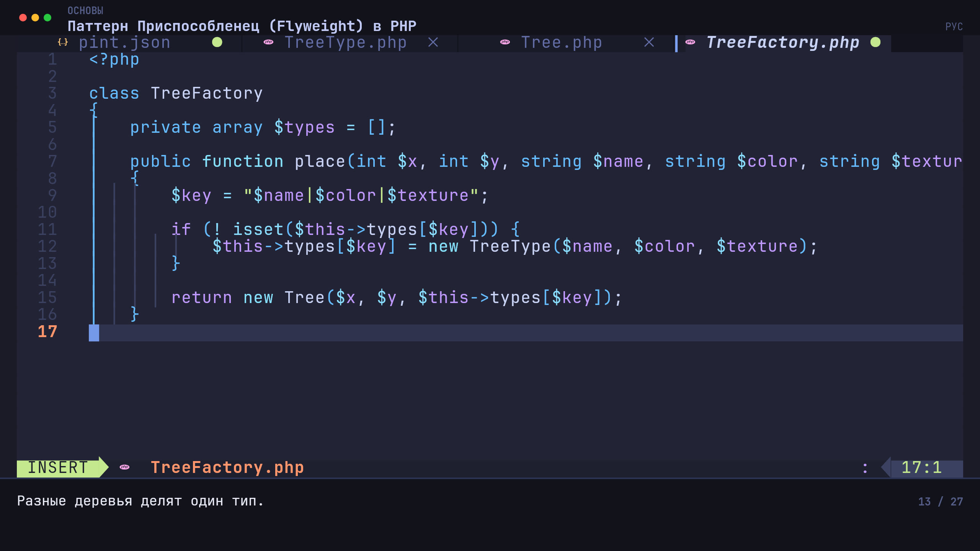Click the unsaved dot on TreeFactory.php tab
The image size is (980, 551).
coord(875,42)
